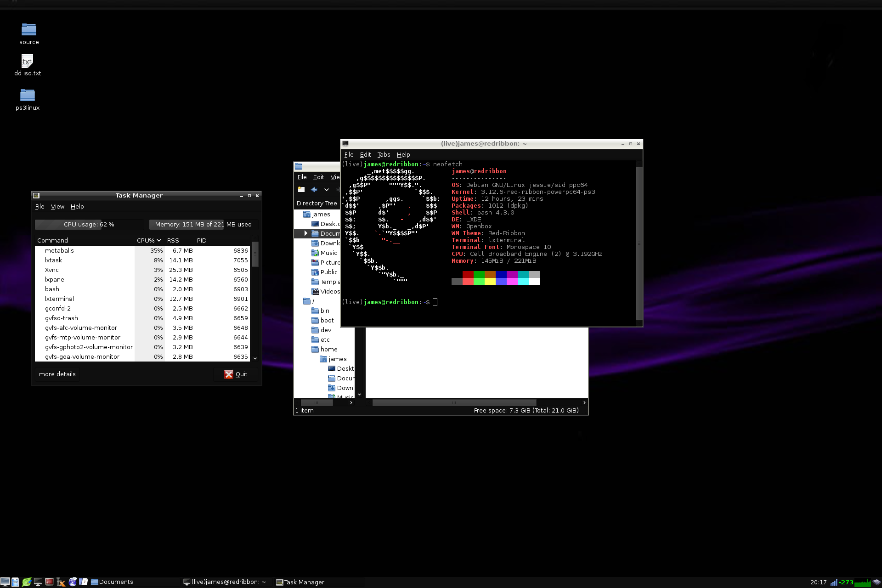The width and height of the screenshot is (882, 588).
Task: Open the dd iso.txt file icon
Action: pyautogui.click(x=27, y=62)
